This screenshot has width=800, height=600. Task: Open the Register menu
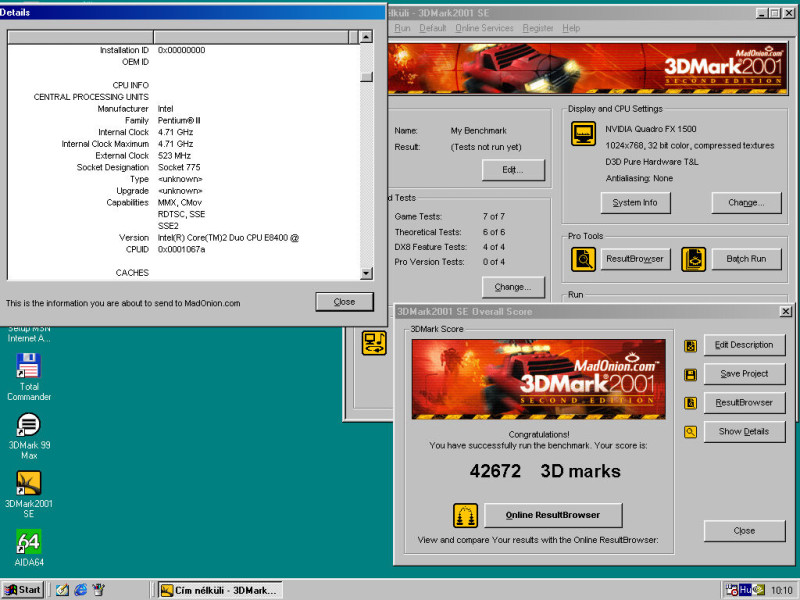click(x=538, y=28)
